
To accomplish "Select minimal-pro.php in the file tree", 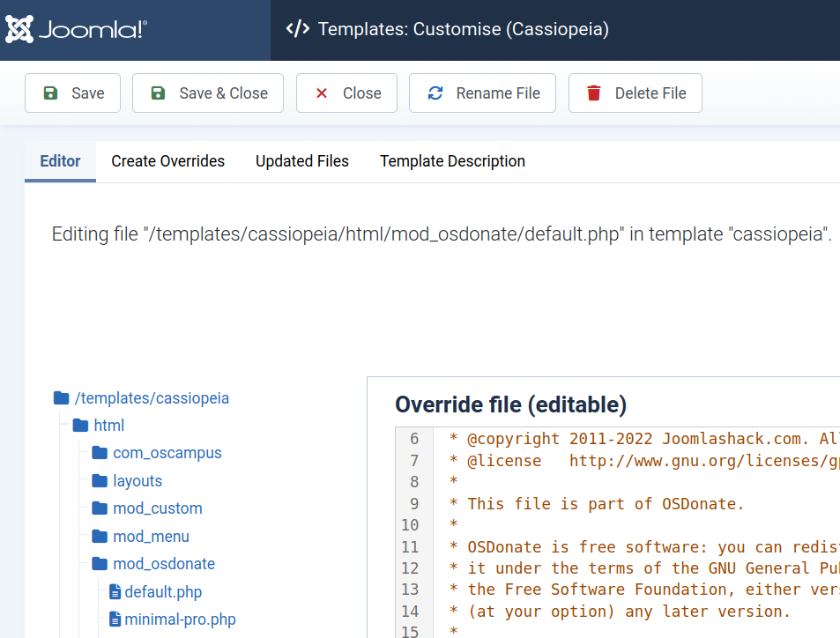I will click(180, 619).
